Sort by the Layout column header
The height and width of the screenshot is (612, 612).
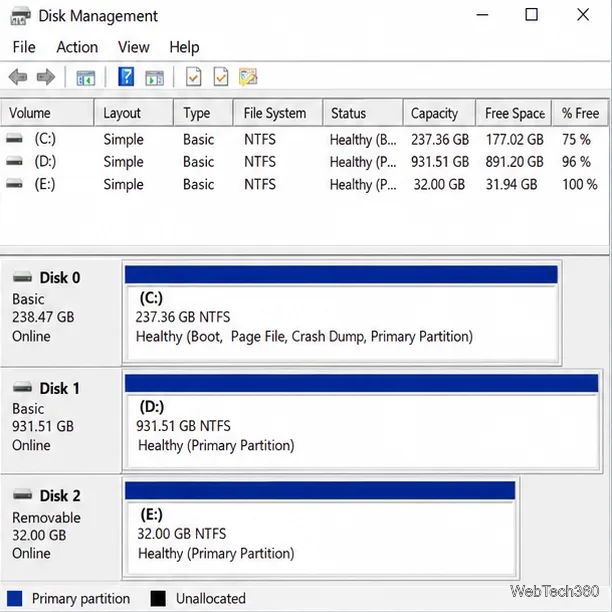pos(133,113)
